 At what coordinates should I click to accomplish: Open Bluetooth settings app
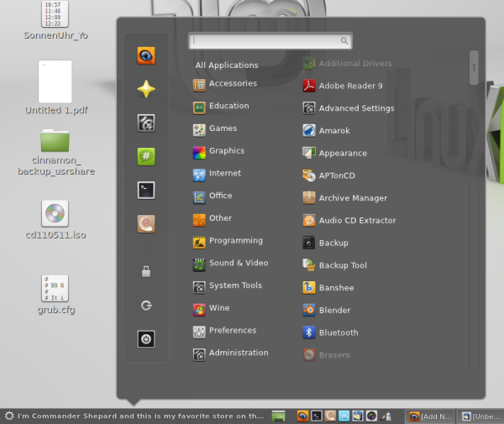(x=331, y=332)
